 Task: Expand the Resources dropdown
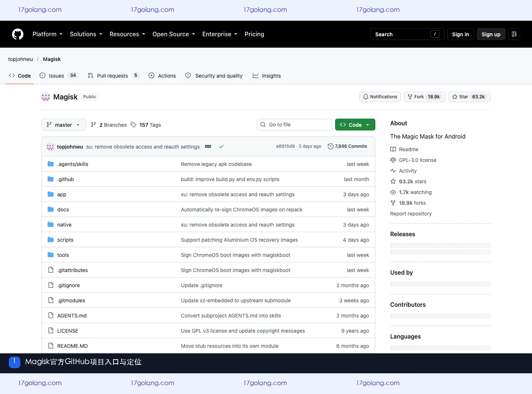click(x=127, y=34)
